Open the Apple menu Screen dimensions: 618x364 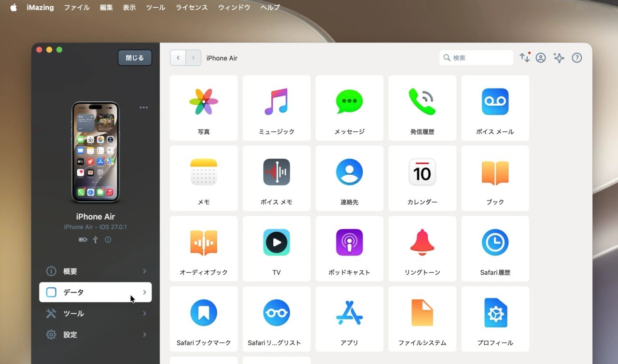[x=14, y=7]
